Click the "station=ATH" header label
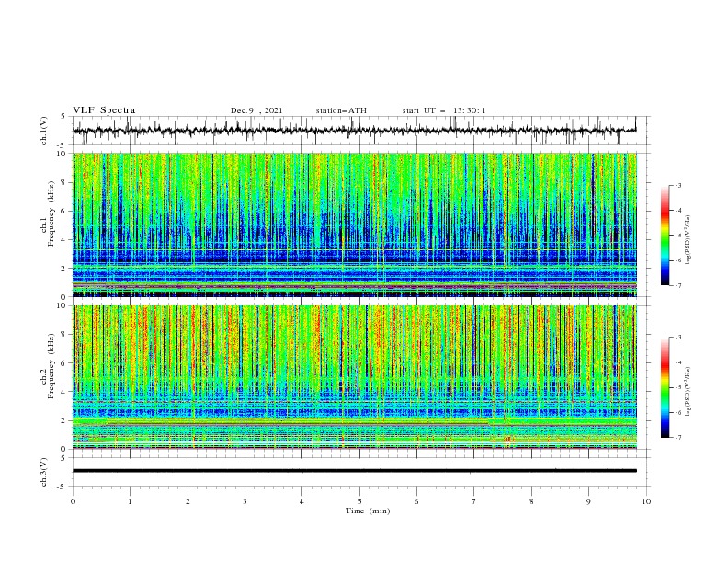The width and height of the screenshot is (728, 563). pyautogui.click(x=341, y=110)
